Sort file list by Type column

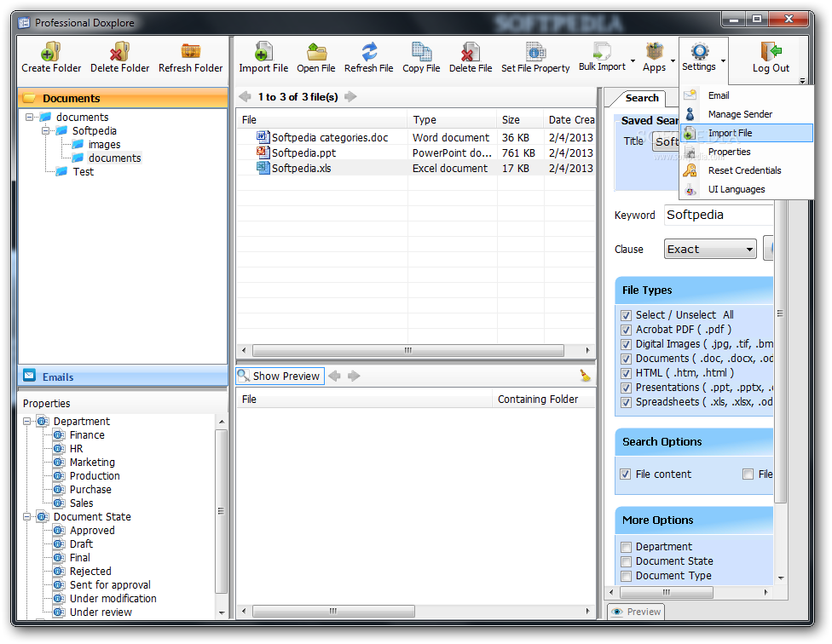pos(452,120)
